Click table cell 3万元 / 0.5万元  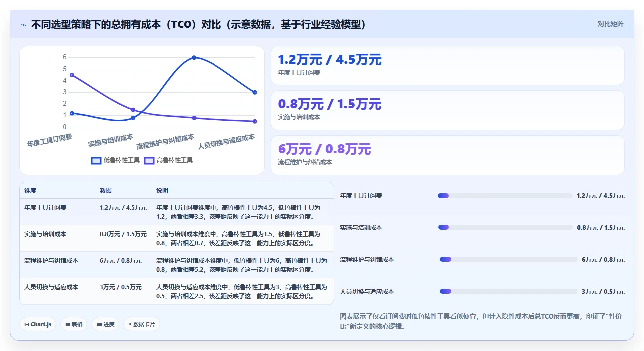[121, 287]
